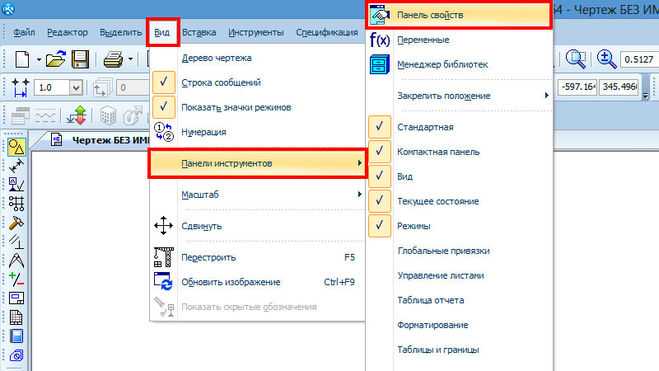
Task: Select the Geometry tool in left sidebar
Action: [16, 147]
